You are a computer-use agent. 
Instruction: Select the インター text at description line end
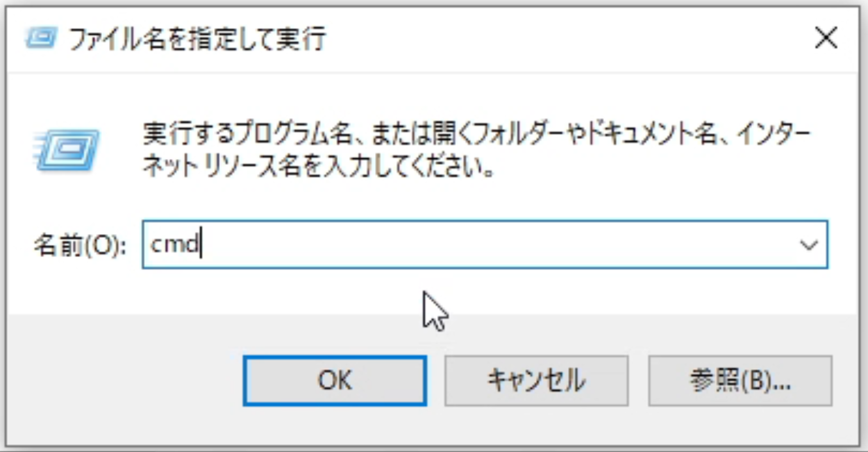tap(772, 136)
